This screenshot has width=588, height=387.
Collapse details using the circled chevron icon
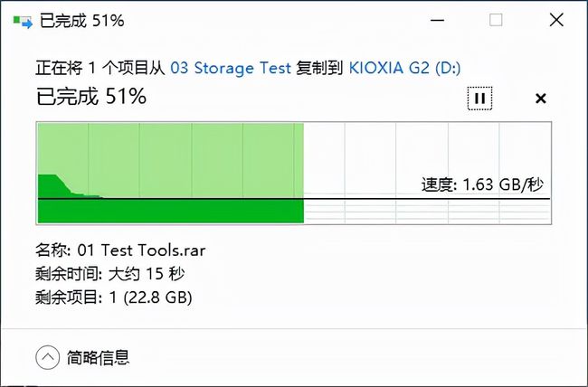[47, 357]
